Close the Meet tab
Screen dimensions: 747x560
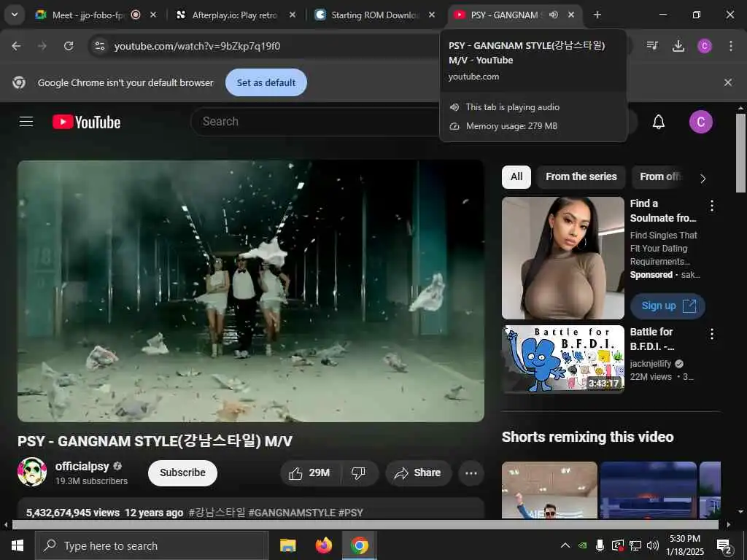pyautogui.click(x=153, y=15)
